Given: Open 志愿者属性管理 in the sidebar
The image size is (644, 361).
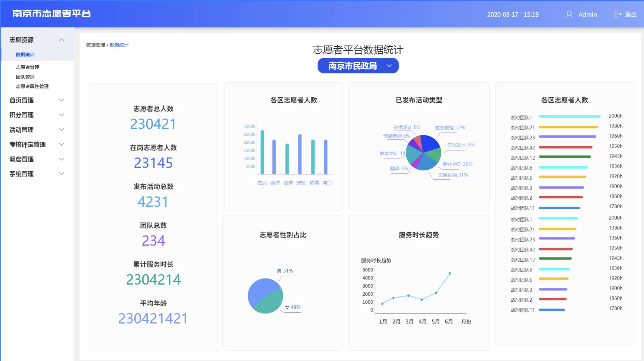Looking at the screenshot, I should [32, 86].
